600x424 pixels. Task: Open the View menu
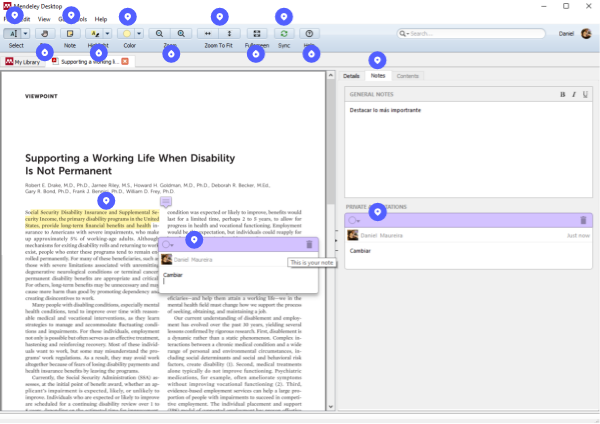pos(44,19)
